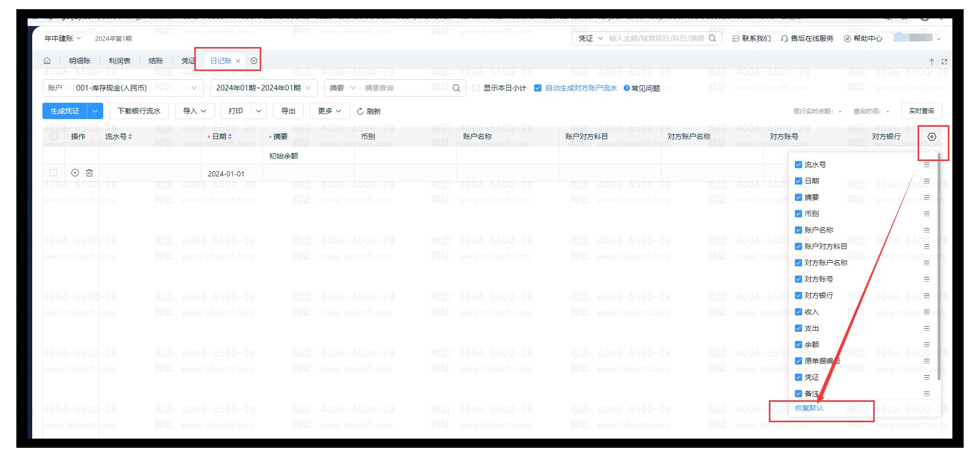Viewport: 980px width, 457px height.
Task: Click the trash delete icon in row
Action: (89, 173)
